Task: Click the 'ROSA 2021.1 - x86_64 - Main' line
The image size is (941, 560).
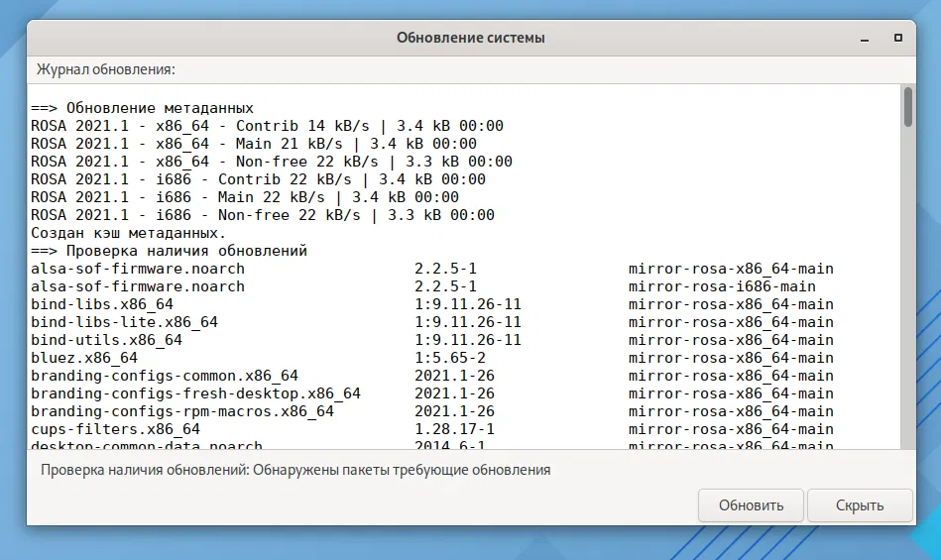Action: click(253, 144)
